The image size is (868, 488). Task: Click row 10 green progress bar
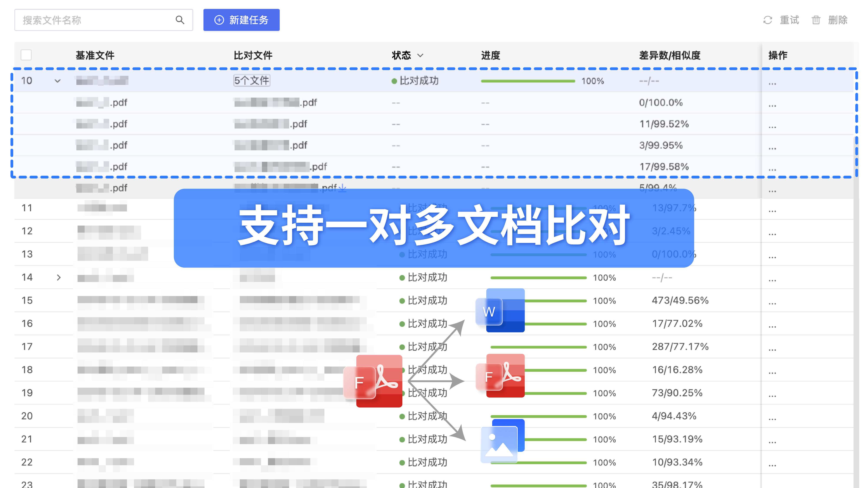pos(528,81)
